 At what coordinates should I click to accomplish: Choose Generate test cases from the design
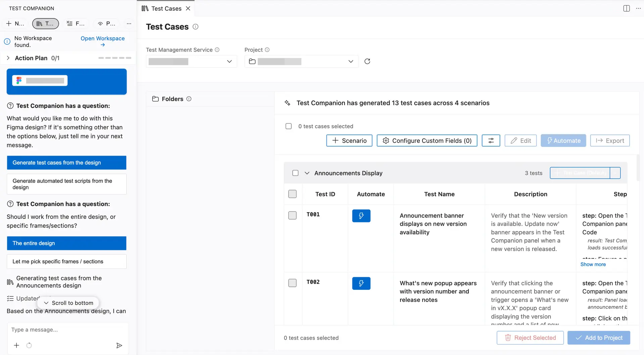pyautogui.click(x=67, y=163)
